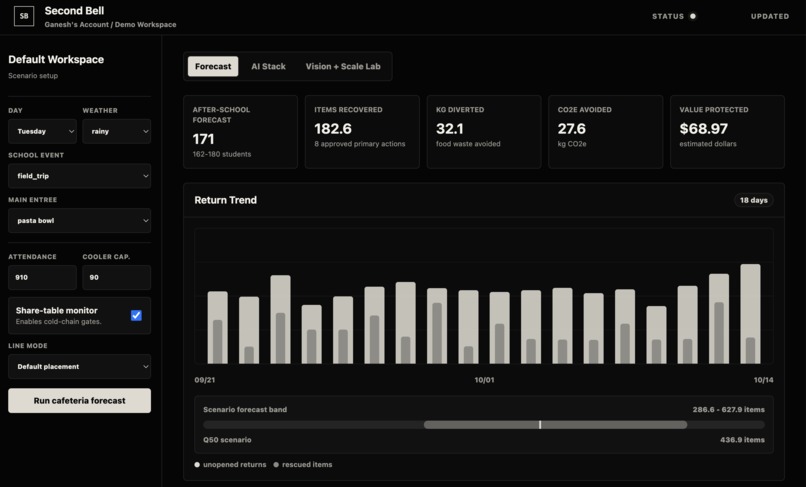This screenshot has width=806, height=487.
Task: Open the Weather dropdown showing rainy
Action: 117,131
